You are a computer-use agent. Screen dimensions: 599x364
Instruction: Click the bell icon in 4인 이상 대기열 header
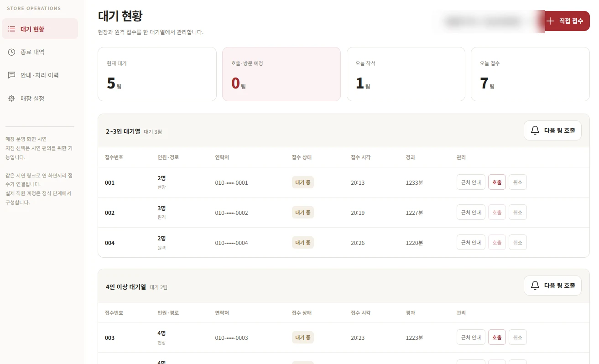click(535, 286)
